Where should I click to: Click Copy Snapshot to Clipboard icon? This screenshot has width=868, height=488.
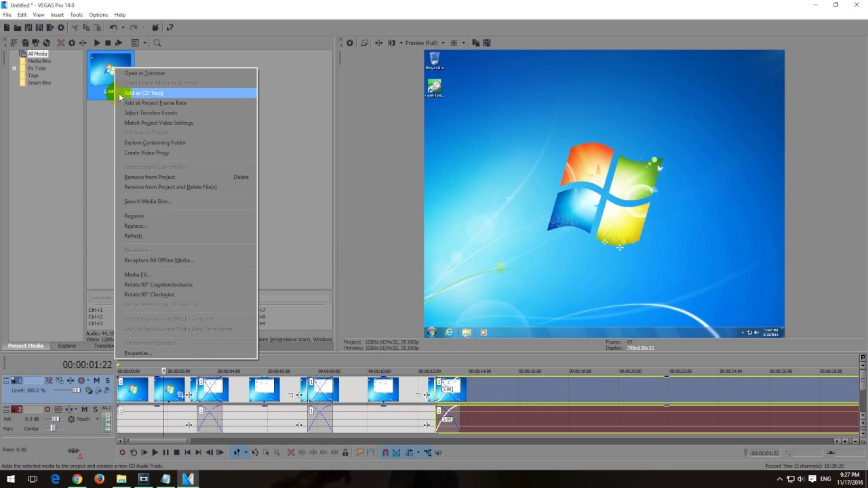(x=475, y=43)
